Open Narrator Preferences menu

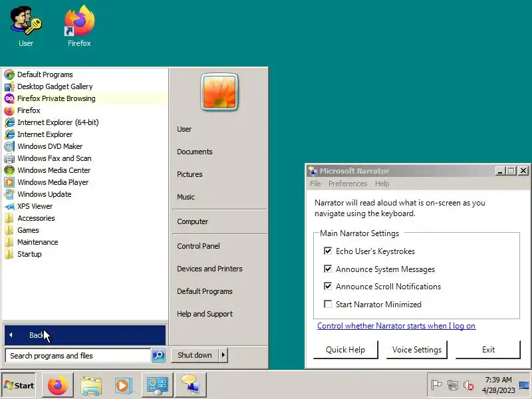point(348,184)
